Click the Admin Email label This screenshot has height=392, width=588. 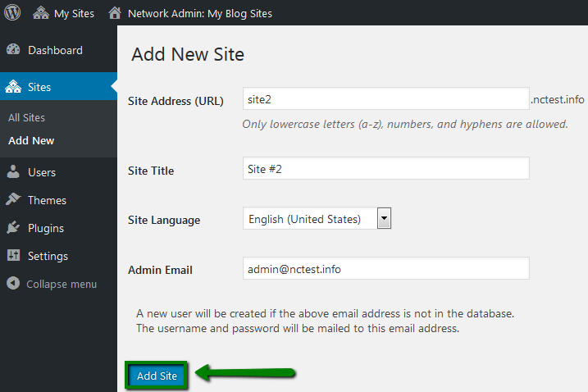(x=160, y=270)
